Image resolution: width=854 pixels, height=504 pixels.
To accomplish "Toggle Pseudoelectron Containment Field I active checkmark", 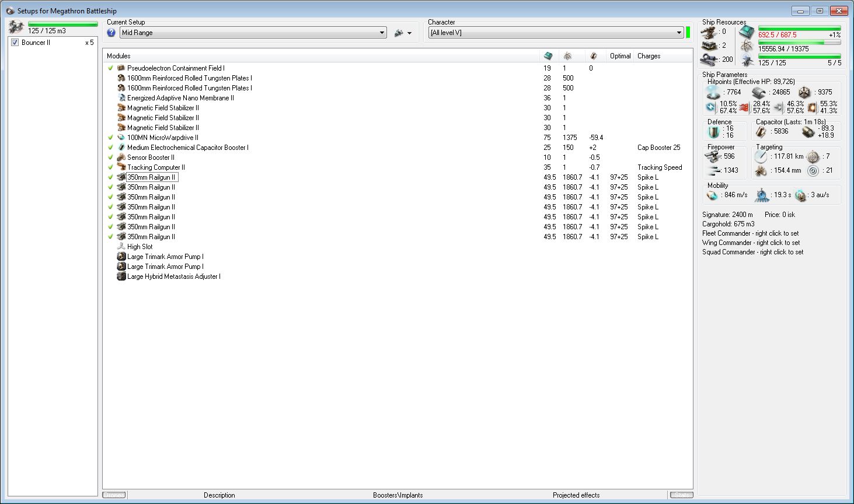I will [111, 68].
